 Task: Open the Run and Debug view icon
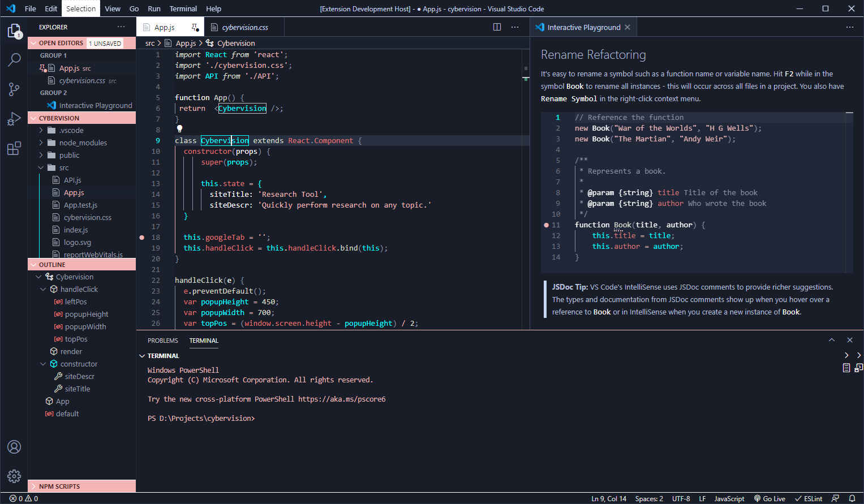14,119
